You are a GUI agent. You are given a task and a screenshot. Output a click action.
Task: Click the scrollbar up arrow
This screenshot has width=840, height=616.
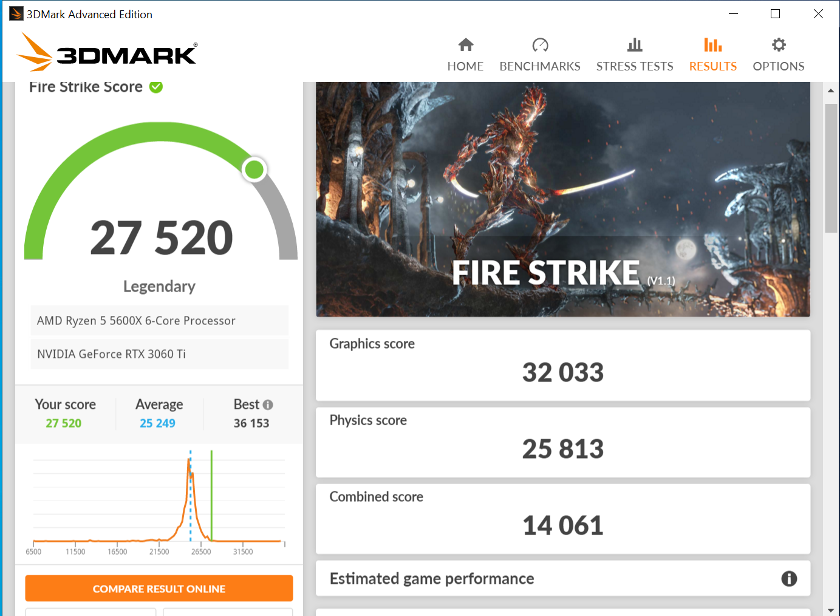831,91
